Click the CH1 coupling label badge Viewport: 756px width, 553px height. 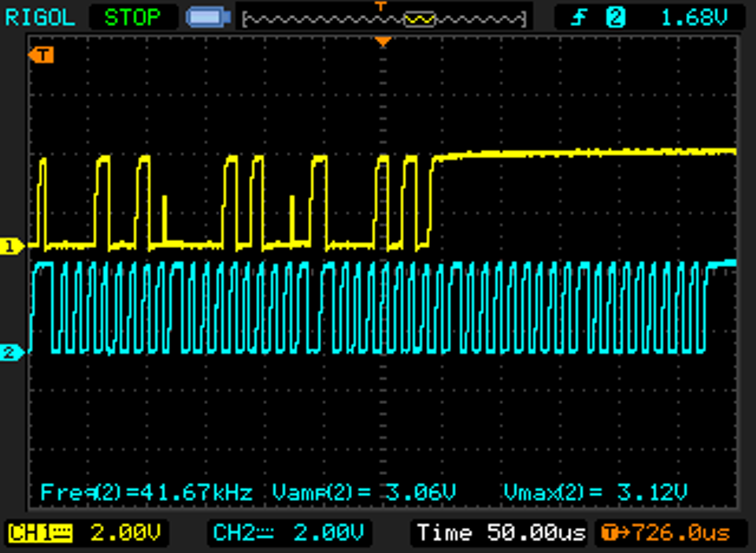click(x=40, y=533)
